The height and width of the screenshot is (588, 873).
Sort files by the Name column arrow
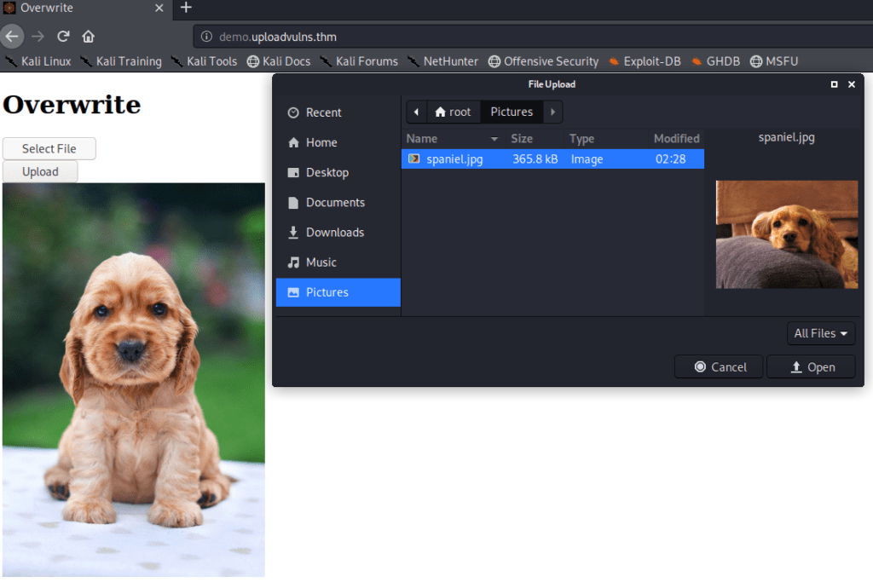click(494, 139)
